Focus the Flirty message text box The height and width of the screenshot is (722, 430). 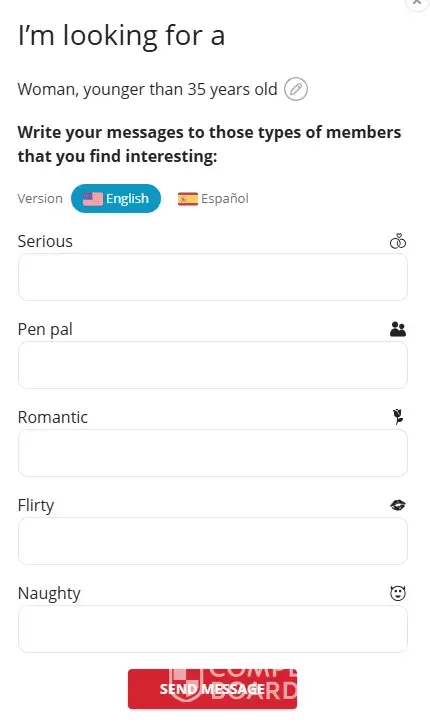point(213,541)
